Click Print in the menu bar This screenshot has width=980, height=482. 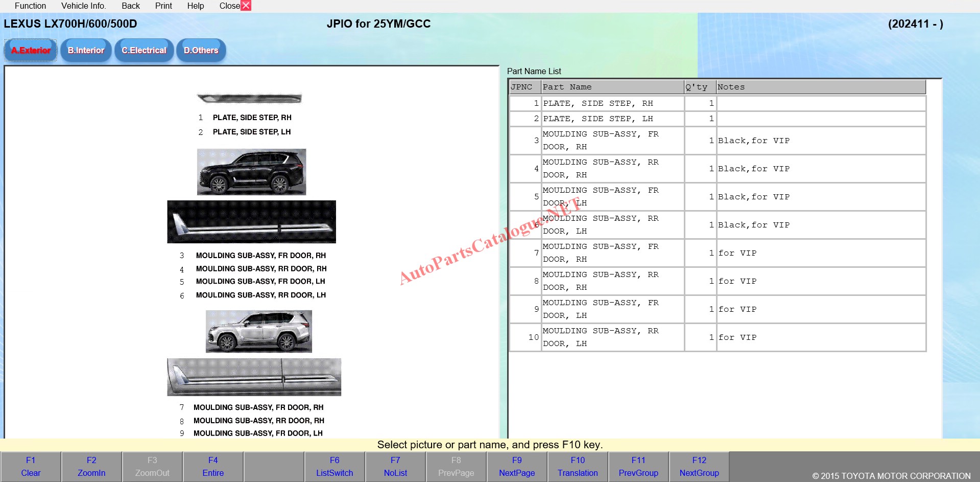[x=163, y=6]
